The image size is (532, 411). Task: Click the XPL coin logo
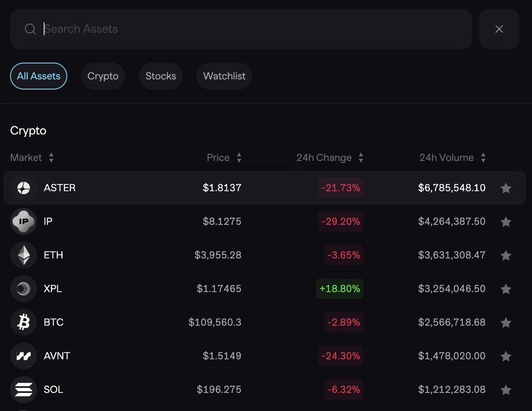pos(23,288)
